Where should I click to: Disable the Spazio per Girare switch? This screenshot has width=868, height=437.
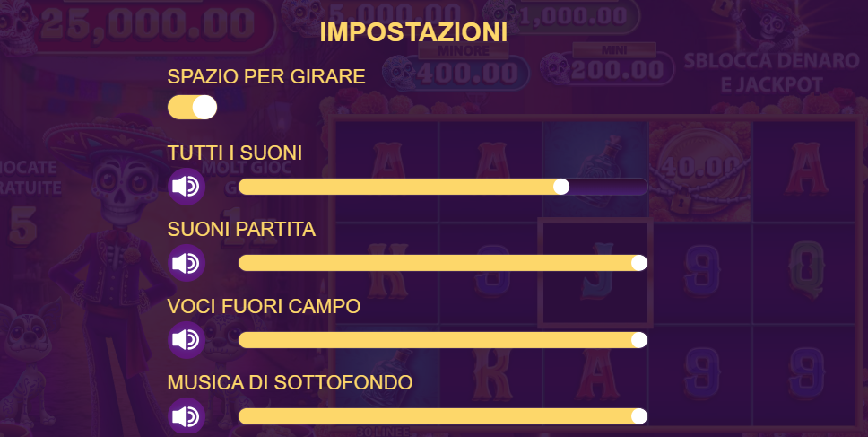(192, 108)
